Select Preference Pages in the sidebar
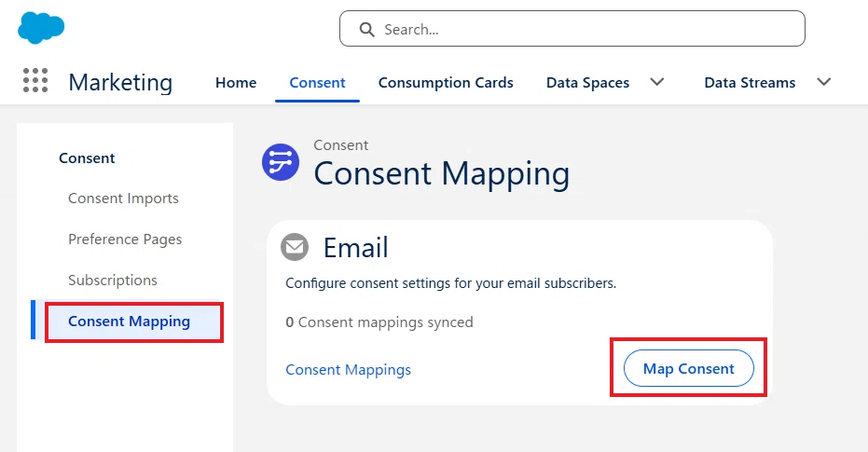 (x=125, y=239)
